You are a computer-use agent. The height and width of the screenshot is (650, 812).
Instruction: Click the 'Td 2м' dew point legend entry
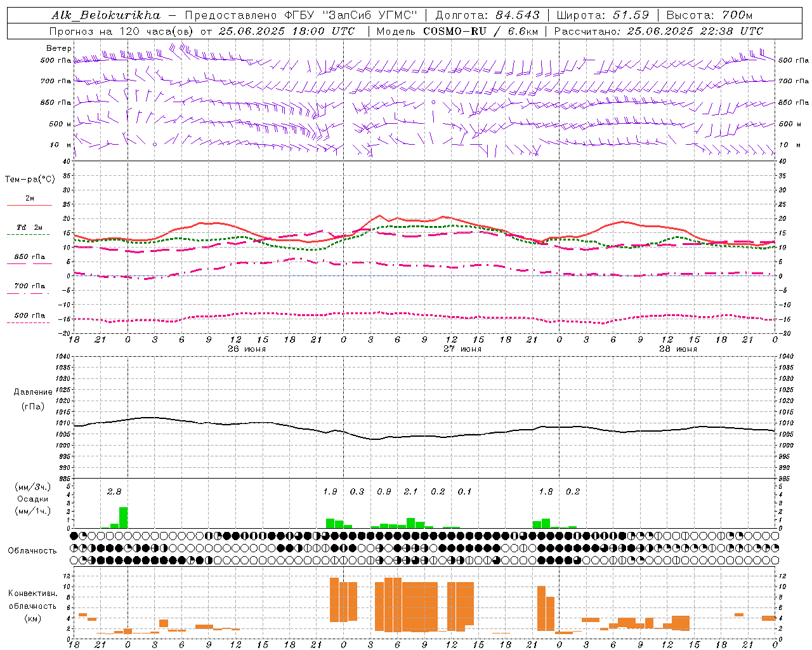30,227
